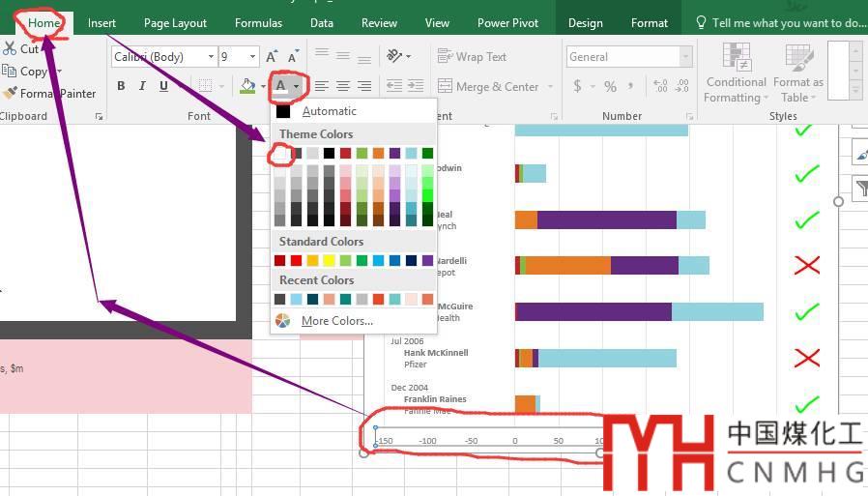Switch to the Insert ribbon tab
The image size is (868, 496).
[x=101, y=22]
